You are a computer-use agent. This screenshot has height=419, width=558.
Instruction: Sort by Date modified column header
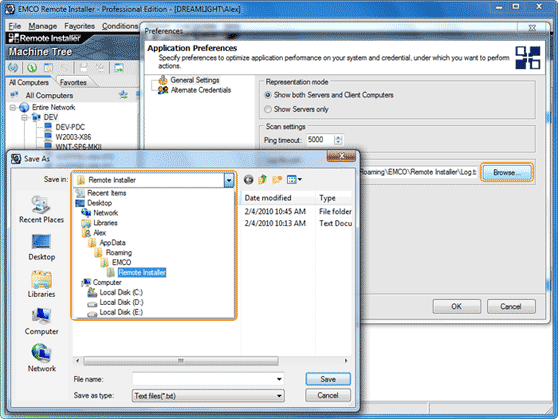point(278,198)
